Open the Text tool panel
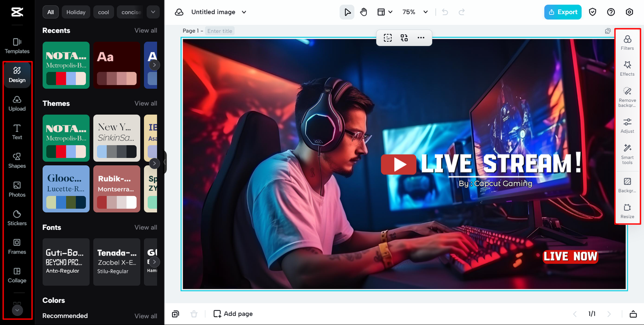 click(x=17, y=132)
